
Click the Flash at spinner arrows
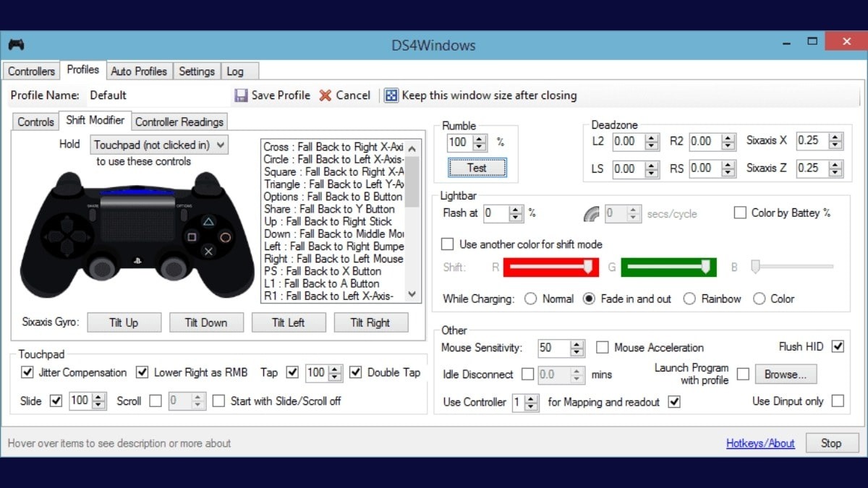pos(516,213)
